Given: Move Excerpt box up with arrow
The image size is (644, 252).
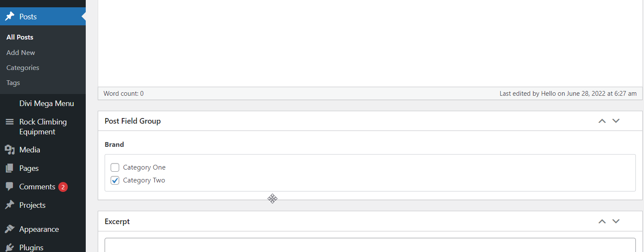Looking at the screenshot, I should 602,222.
